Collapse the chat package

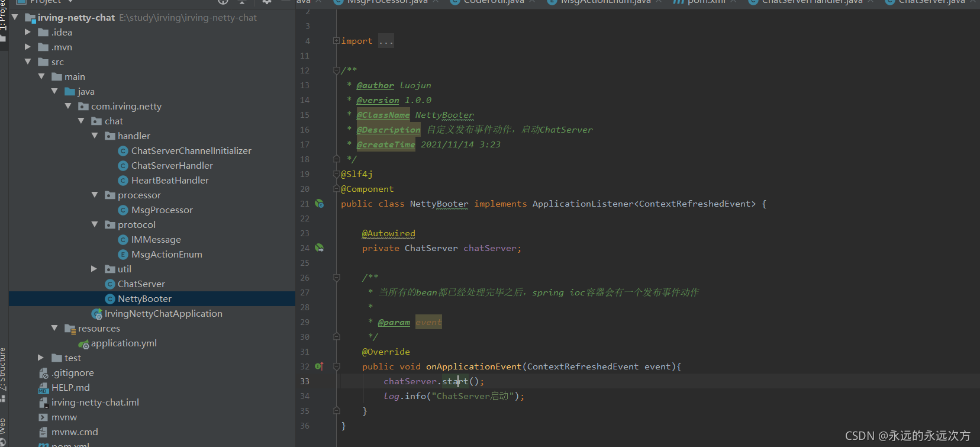81,121
